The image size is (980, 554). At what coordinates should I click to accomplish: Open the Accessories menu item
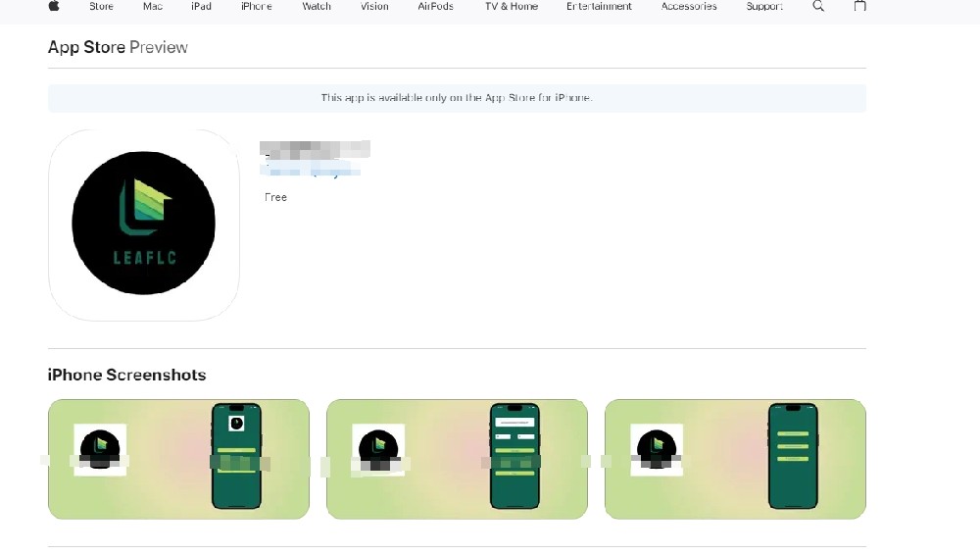pos(689,6)
